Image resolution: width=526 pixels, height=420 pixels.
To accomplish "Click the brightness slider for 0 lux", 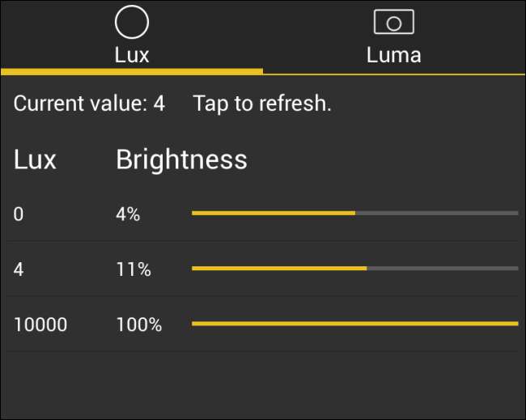I will click(x=354, y=213).
